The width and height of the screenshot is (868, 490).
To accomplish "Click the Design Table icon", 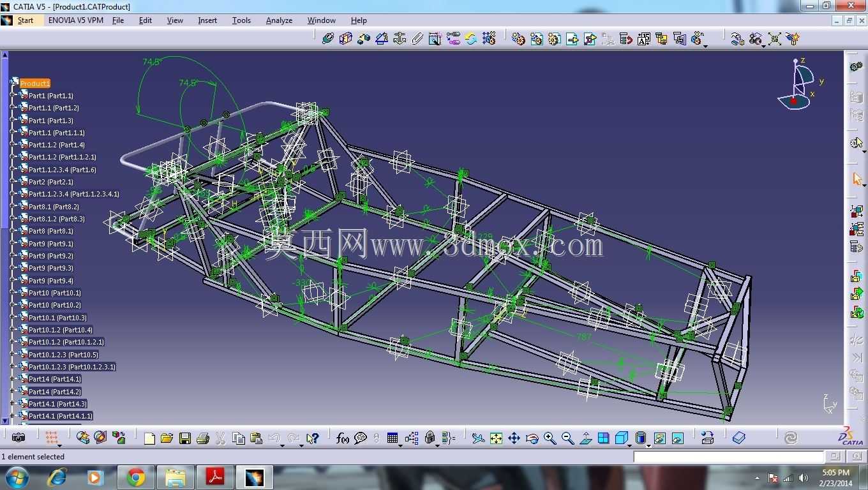I will coord(393,438).
